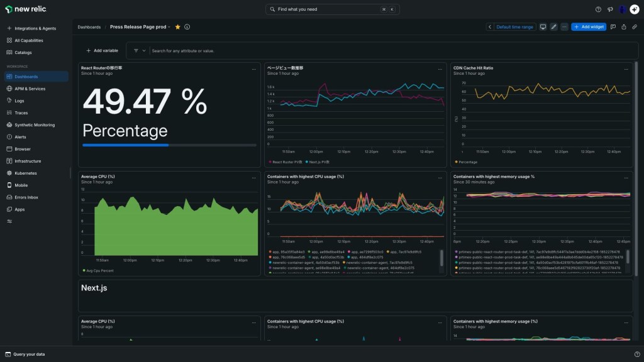
Task: Switch to TV mode icon
Action: tap(543, 26)
